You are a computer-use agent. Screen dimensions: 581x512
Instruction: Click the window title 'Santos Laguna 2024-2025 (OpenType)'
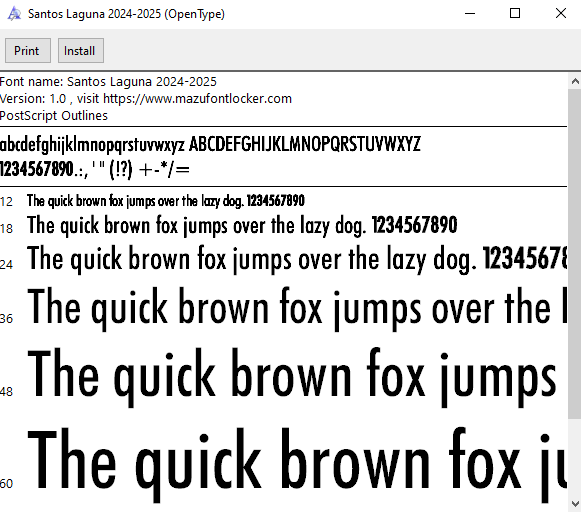point(126,14)
